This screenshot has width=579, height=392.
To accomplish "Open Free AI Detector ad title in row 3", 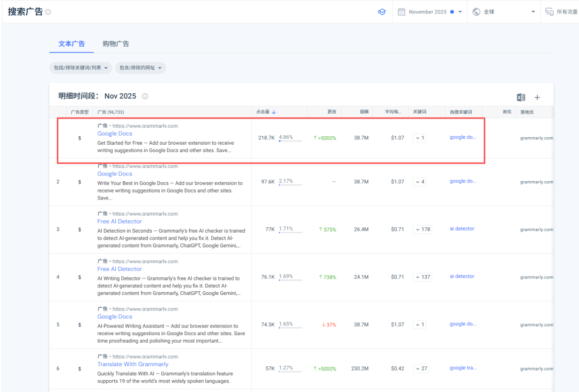I will (119, 221).
